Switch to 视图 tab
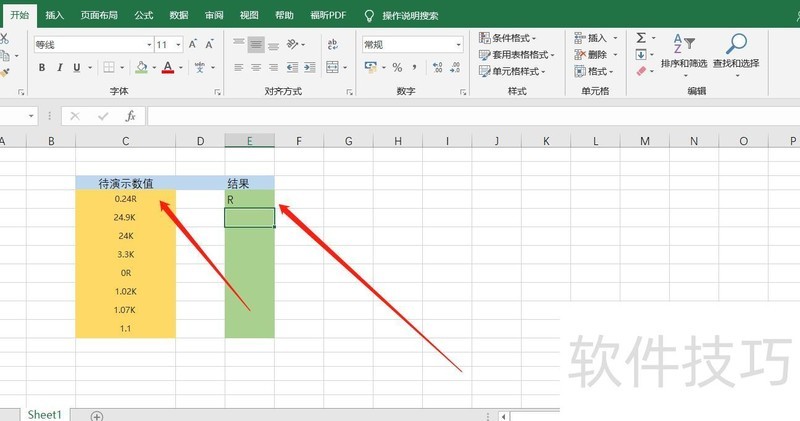This screenshot has width=800, height=421. pyautogui.click(x=249, y=15)
